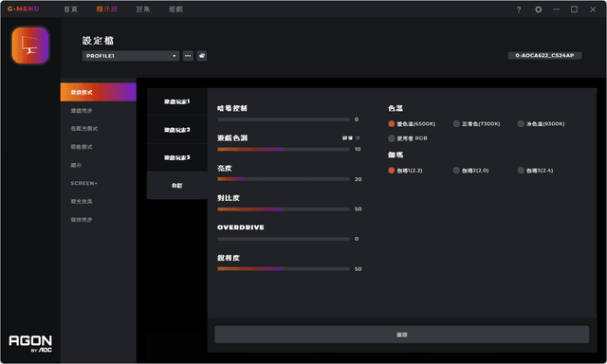
Task: Open the PROFILE1 dropdown
Action: coord(131,56)
